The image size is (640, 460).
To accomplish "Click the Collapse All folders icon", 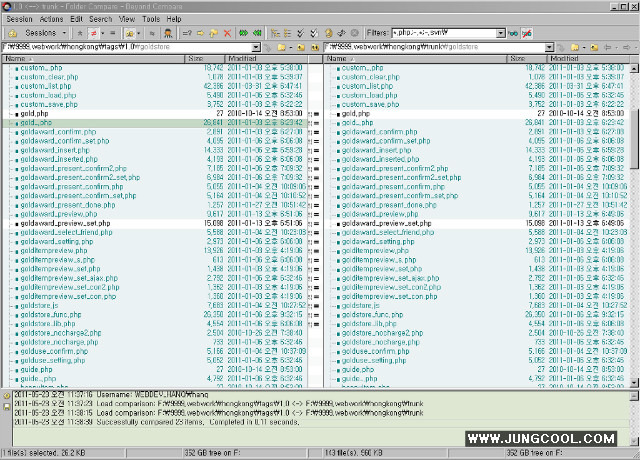I will tap(288, 33).
